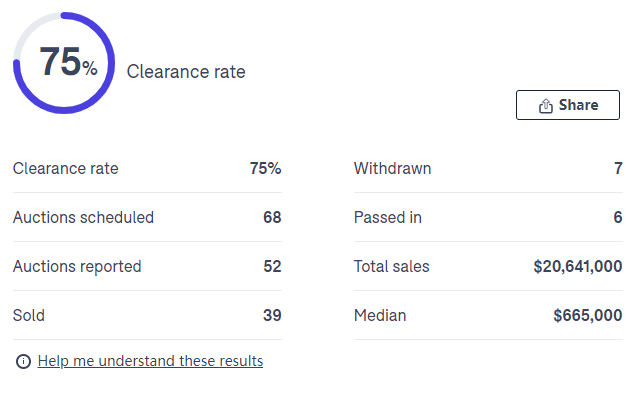The image size is (643, 395).
Task: Select the Passed in row label
Action: [388, 217]
